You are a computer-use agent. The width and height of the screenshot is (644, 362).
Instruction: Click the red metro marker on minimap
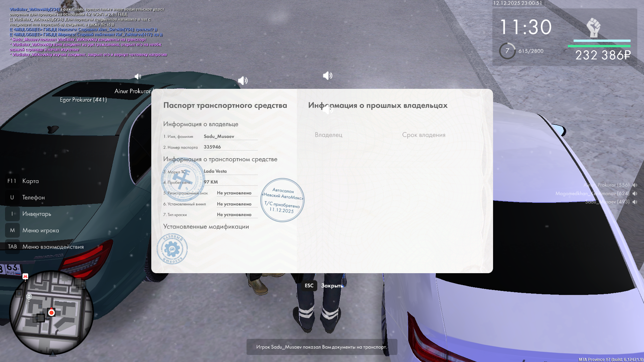[x=25, y=277]
